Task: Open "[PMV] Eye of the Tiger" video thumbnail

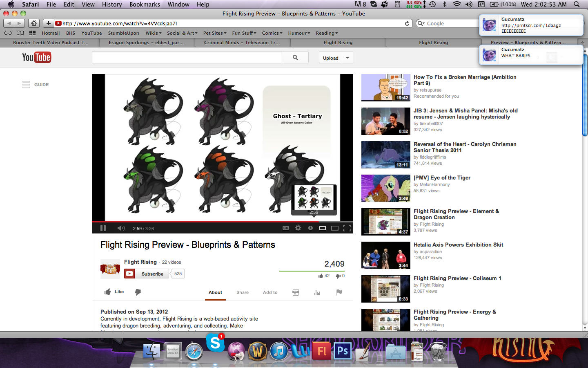Action: tap(386, 188)
